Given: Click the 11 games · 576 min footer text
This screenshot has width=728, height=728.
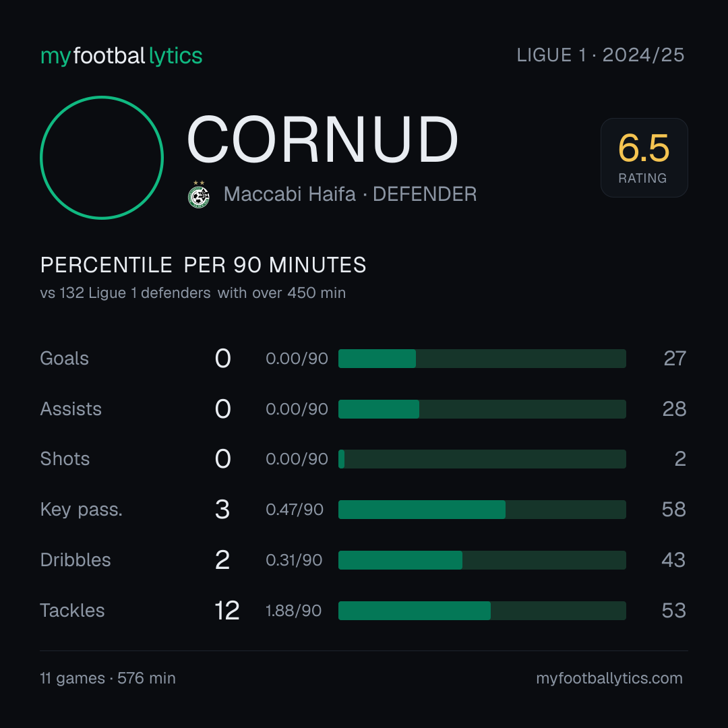Looking at the screenshot, I should pos(108,678).
